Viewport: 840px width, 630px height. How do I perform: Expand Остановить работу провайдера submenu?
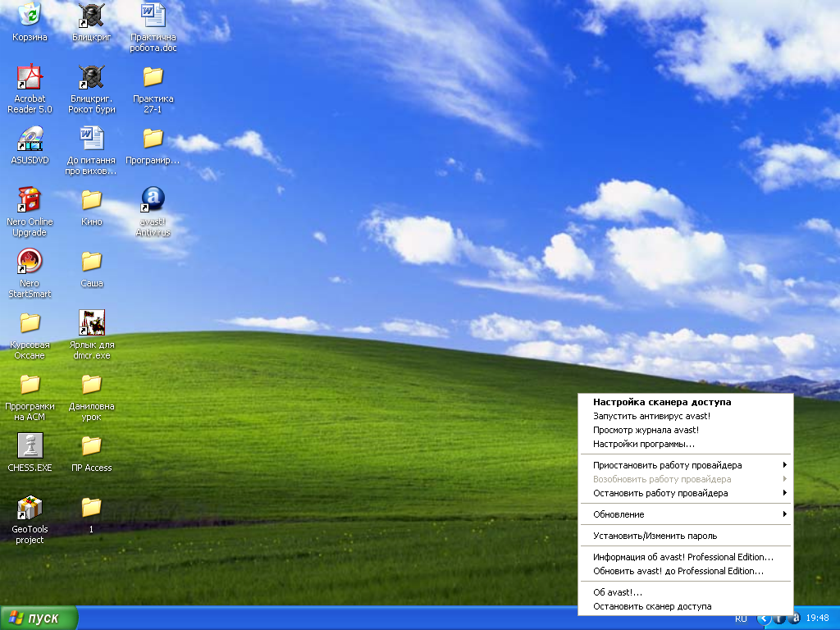(685, 493)
